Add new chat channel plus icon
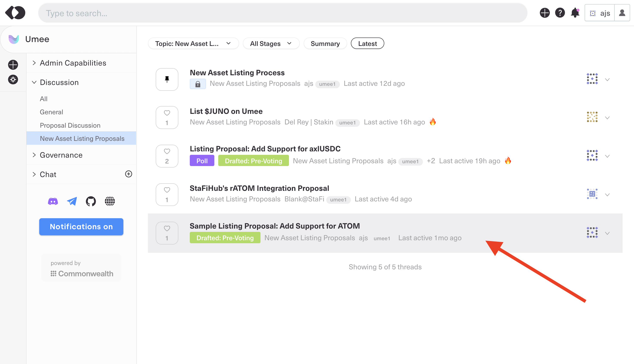Screen dimensions: 634x364 (x=129, y=174)
